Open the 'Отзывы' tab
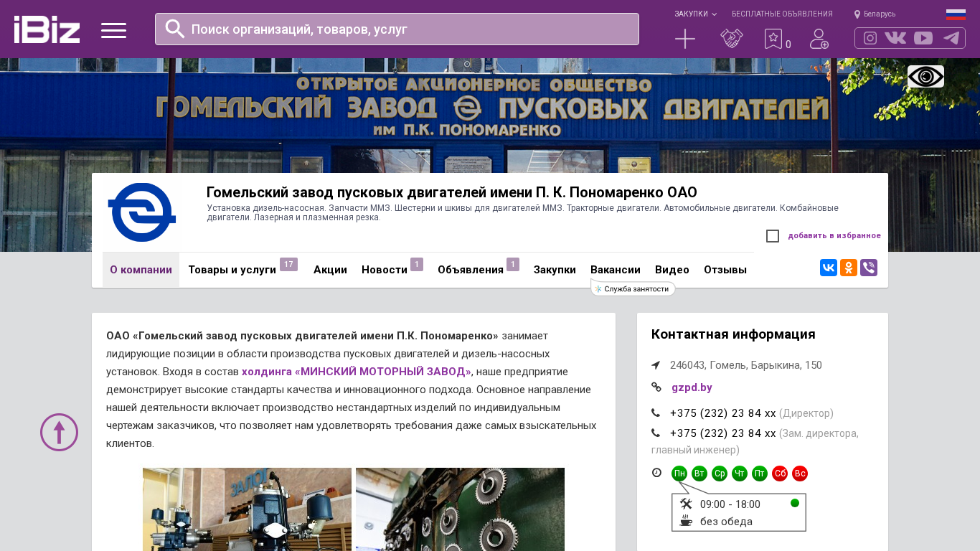This screenshot has height=551, width=980. pyautogui.click(x=725, y=270)
